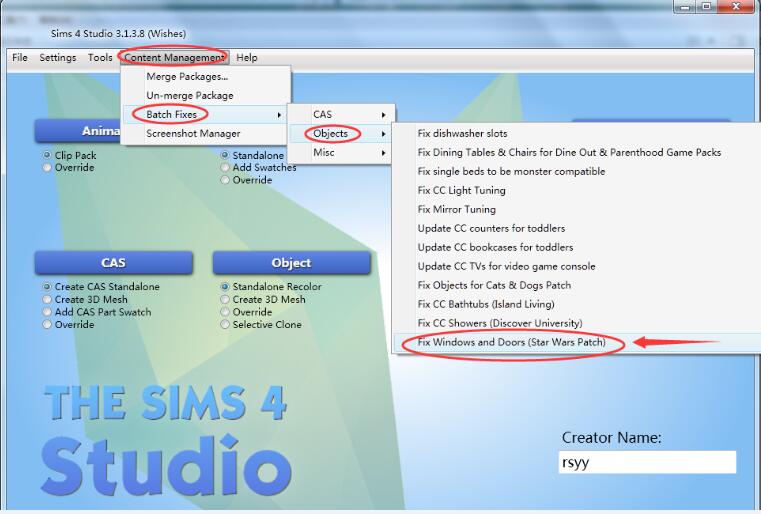761x514 pixels.
Task: Choose Merge Packages... from the menu
Action: [x=206, y=76]
